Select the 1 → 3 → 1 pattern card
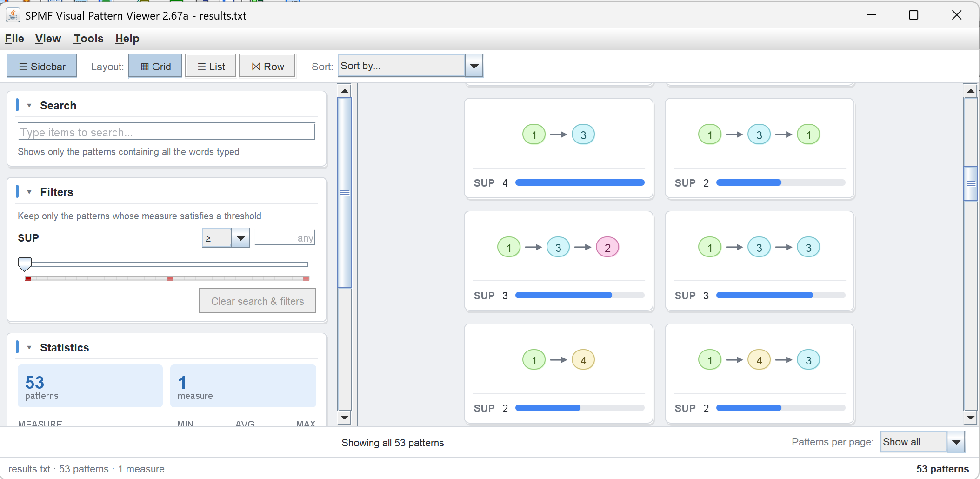Image resolution: width=980 pixels, height=479 pixels. (x=760, y=148)
